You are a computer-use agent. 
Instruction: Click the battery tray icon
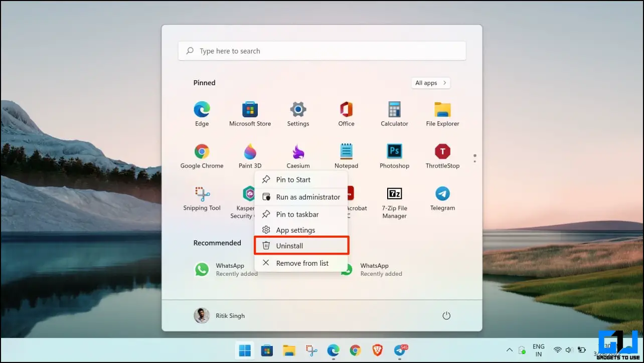[582, 349]
